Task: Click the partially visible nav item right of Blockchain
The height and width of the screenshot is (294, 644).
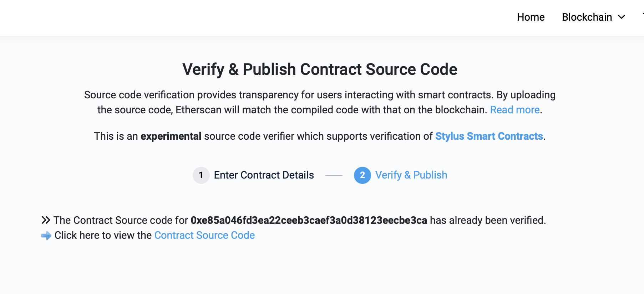Action: [x=642, y=17]
